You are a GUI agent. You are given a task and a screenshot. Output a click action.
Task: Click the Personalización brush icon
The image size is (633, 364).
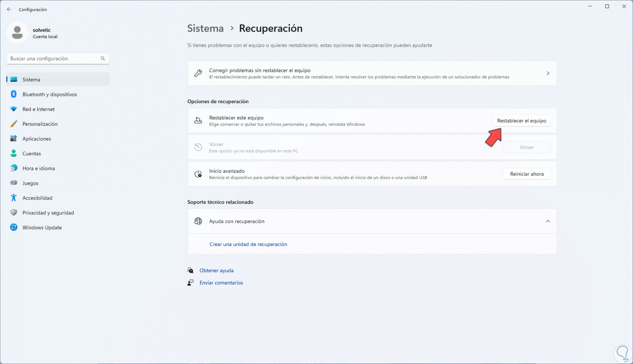point(14,124)
